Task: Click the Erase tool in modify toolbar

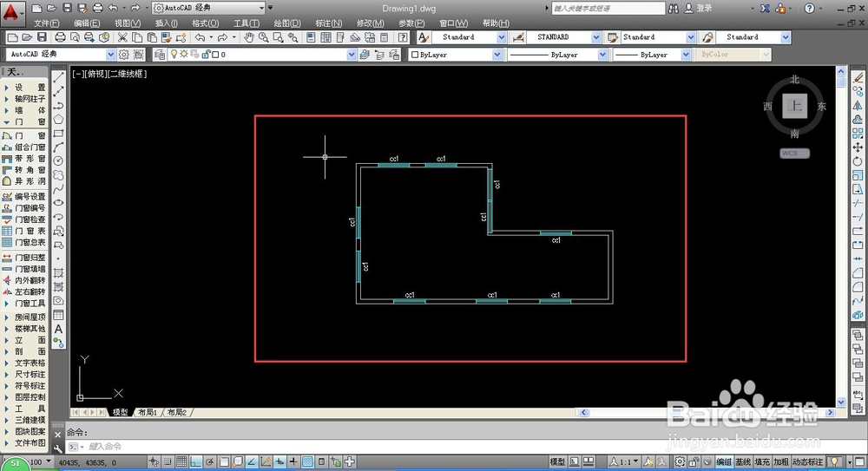Action: coord(858,77)
